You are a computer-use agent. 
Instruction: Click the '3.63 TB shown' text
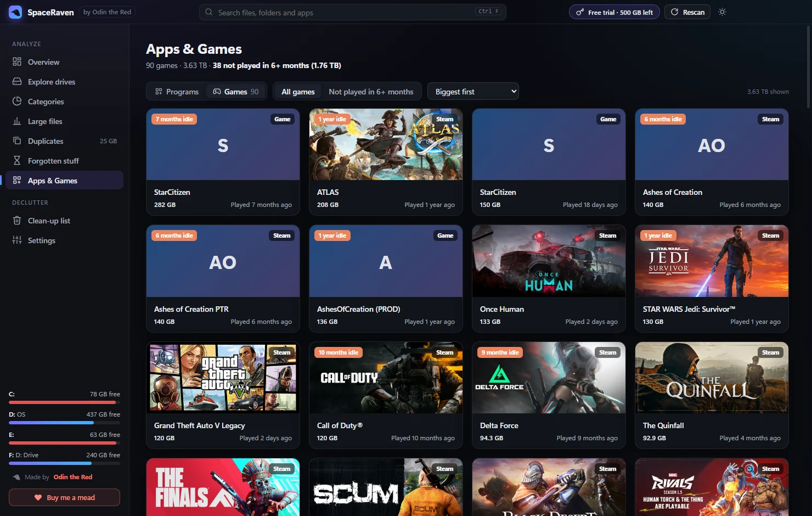pyautogui.click(x=768, y=92)
